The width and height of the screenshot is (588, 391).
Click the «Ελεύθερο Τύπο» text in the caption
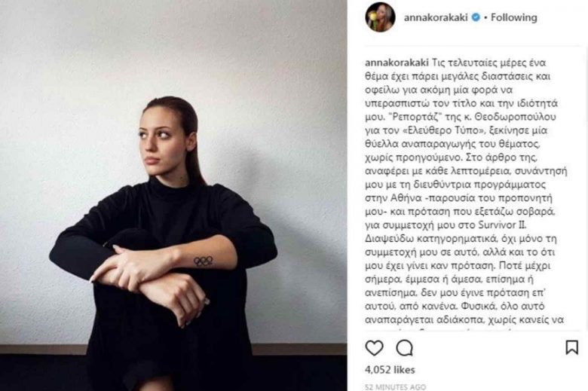coord(441,130)
